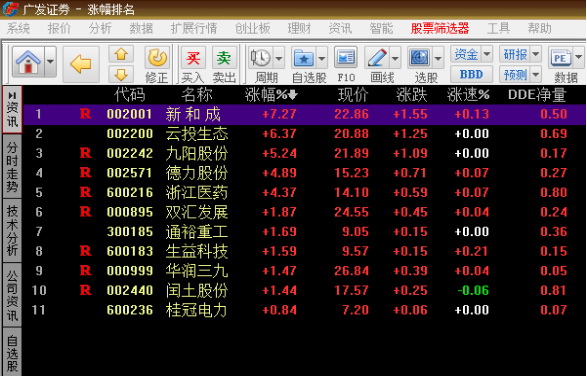This screenshot has height=376, width=587.
Task: Open the 周期 period clock icon
Action: click(261, 58)
